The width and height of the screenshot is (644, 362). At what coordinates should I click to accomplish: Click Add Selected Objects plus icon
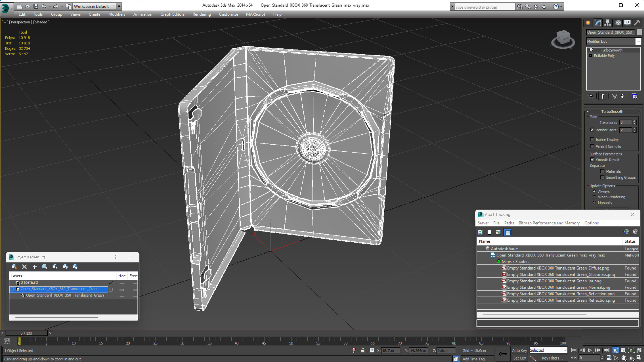pyautogui.click(x=35, y=267)
